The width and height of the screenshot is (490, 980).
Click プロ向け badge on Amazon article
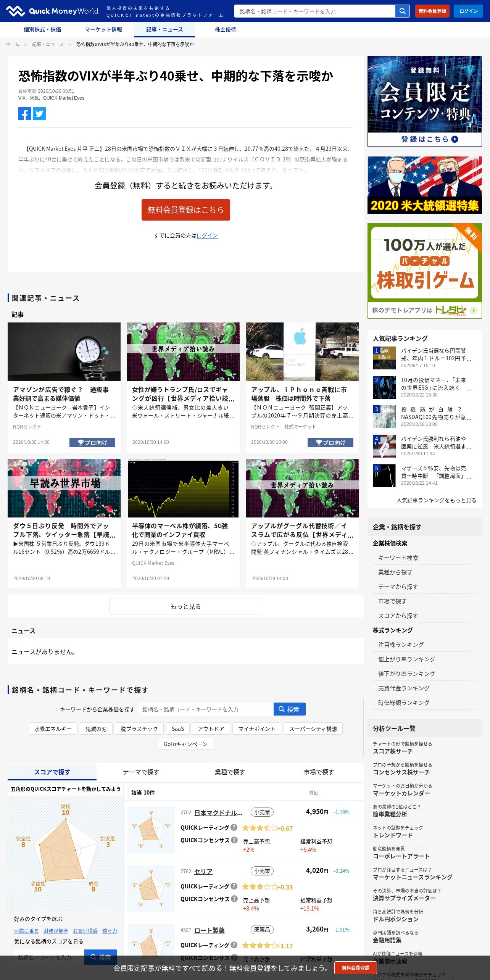(92, 442)
